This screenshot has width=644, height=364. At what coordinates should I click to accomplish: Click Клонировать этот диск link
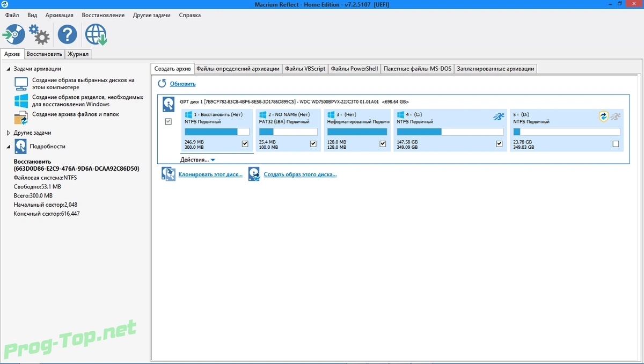210,174
